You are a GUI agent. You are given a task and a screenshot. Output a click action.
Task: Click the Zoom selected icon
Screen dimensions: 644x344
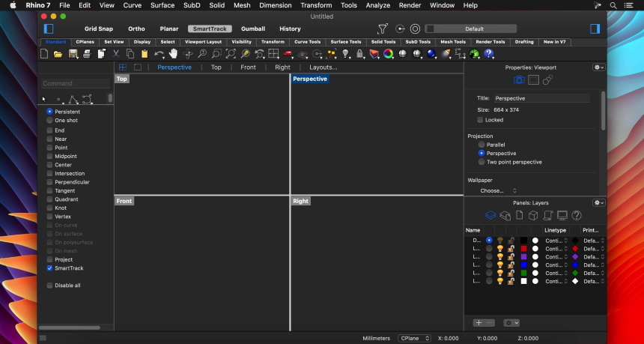245,54
